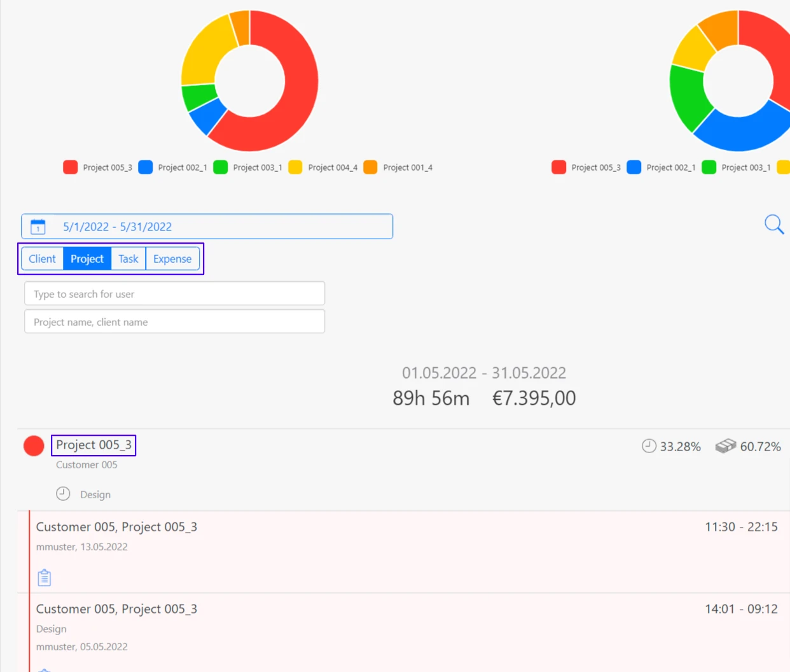The width and height of the screenshot is (790, 672).
Task: Toggle Project 003_1 in the right chart legend
Action: click(744, 167)
